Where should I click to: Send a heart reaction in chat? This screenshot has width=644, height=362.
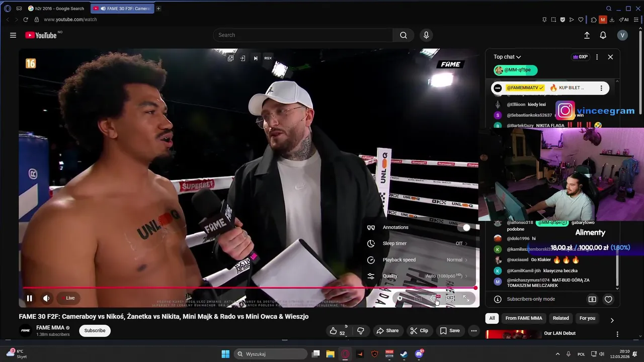point(608,299)
